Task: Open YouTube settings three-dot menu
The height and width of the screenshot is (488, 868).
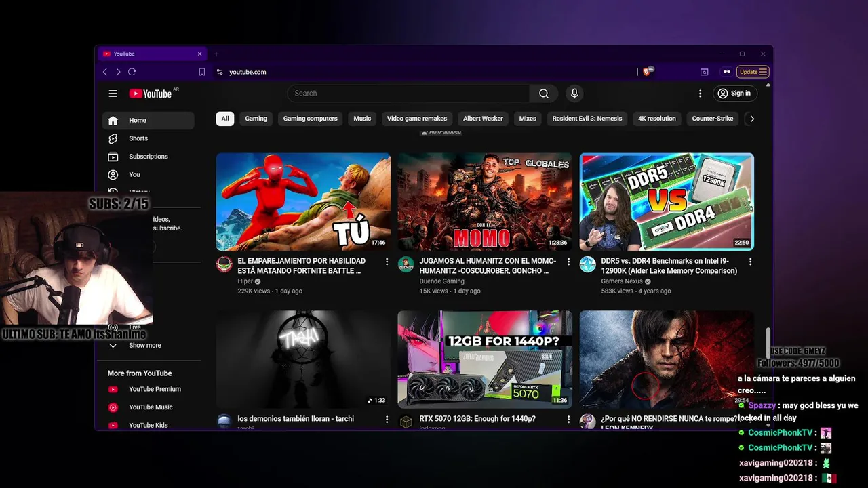Action: coord(701,94)
